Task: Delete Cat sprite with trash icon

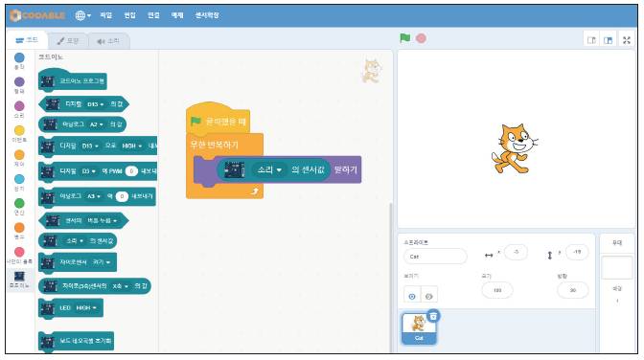Action: point(433,316)
